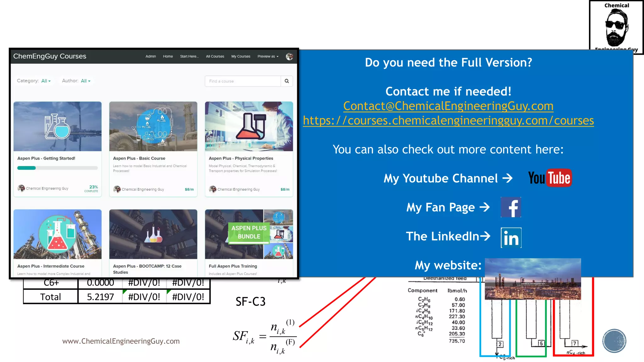The image size is (644, 362).
Task: Click the Total row label cell
Action: (51, 297)
